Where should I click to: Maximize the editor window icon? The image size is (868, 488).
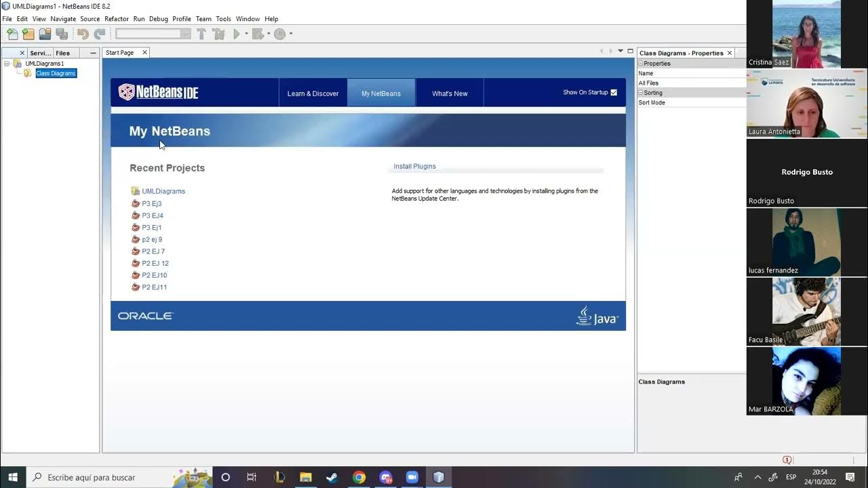630,52
